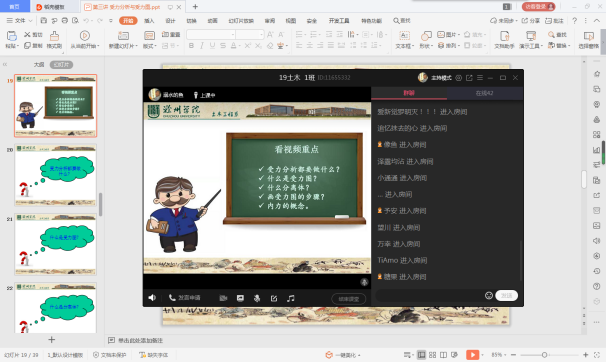Switch to the online 42 members tab
This screenshot has height=362, width=606.
pos(485,93)
